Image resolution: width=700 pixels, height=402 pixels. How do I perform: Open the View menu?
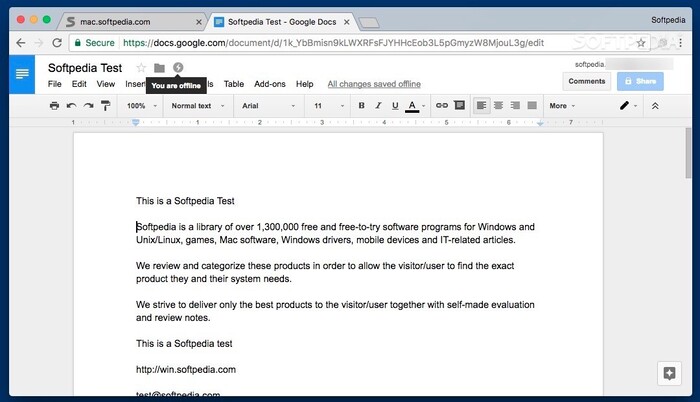click(106, 84)
